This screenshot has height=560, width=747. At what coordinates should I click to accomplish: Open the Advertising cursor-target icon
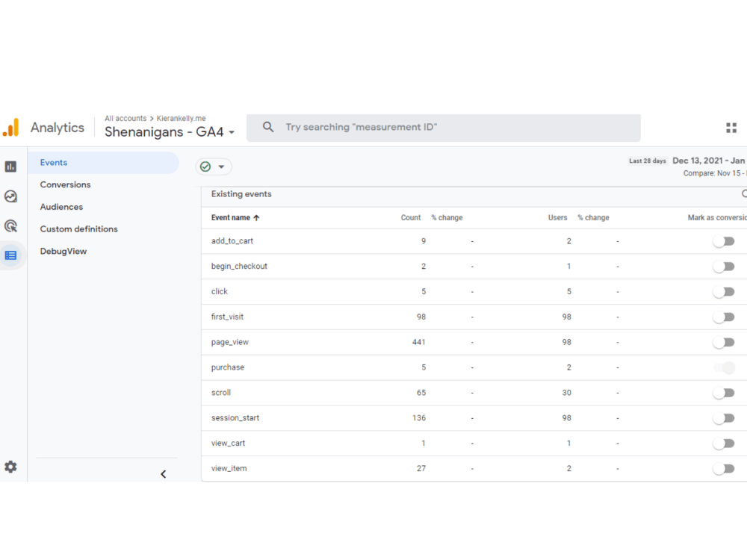click(10, 225)
